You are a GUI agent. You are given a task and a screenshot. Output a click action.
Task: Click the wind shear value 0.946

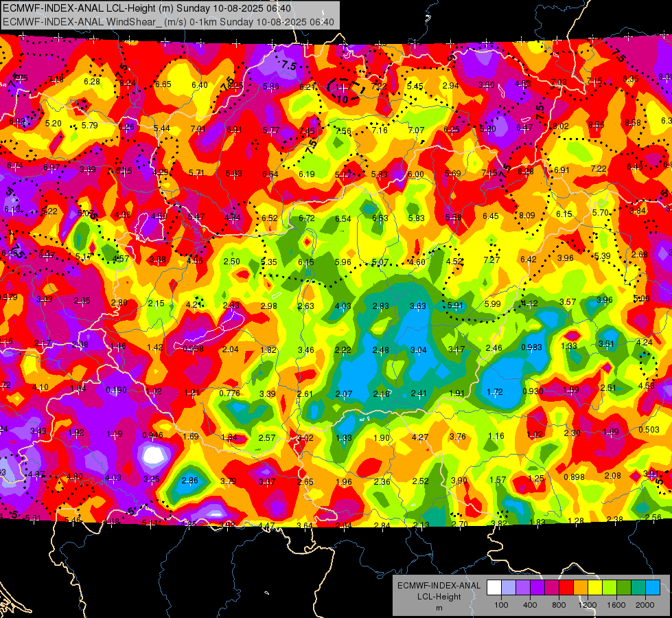click(152, 435)
